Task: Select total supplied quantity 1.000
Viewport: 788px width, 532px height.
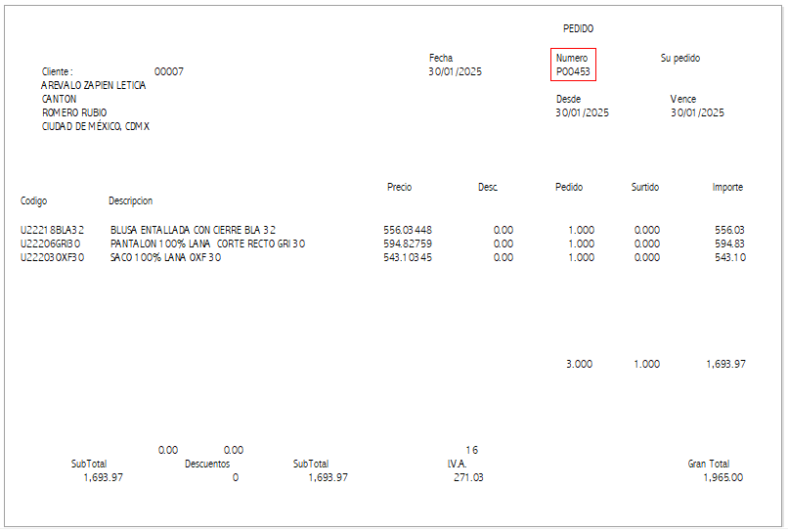Action: [x=647, y=364]
